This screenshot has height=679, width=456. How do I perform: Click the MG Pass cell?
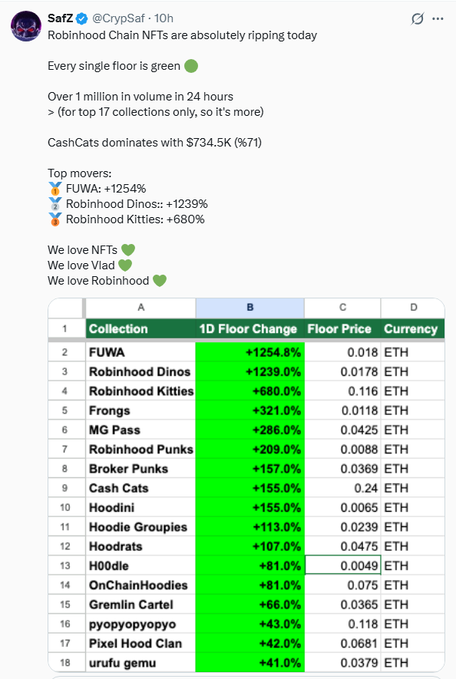[x=141, y=430]
